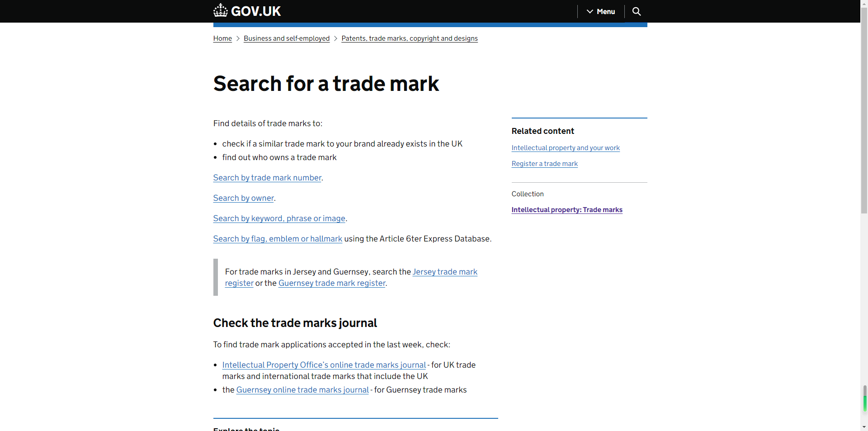Open Search by owner link
Viewport: 868px width, 431px height.
tap(243, 198)
